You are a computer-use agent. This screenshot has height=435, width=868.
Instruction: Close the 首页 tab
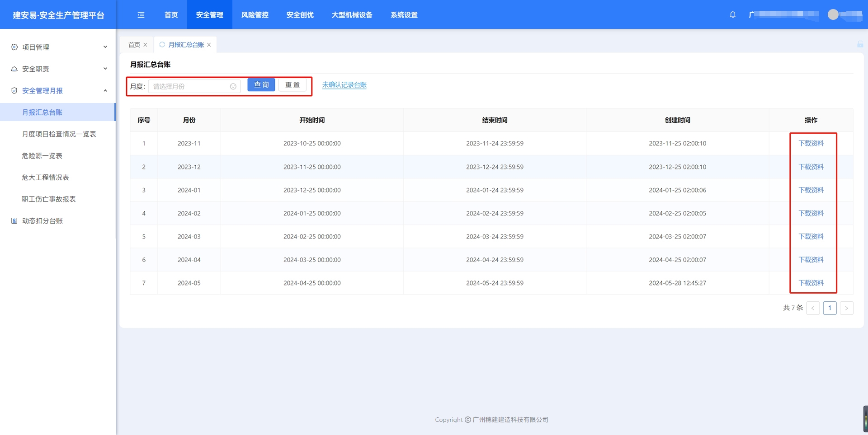point(145,45)
